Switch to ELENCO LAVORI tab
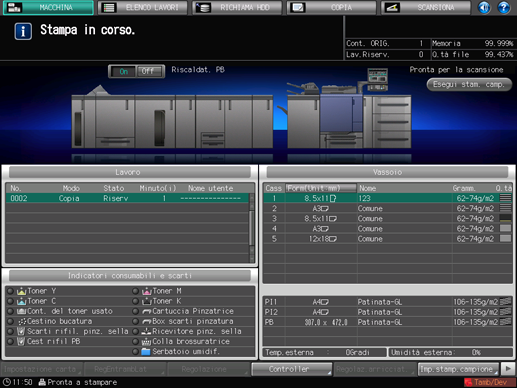This screenshot has height=388, width=517. coord(143,7)
